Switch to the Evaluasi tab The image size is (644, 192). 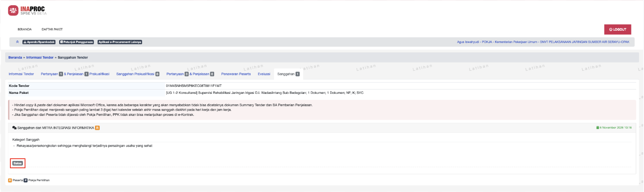(264, 74)
